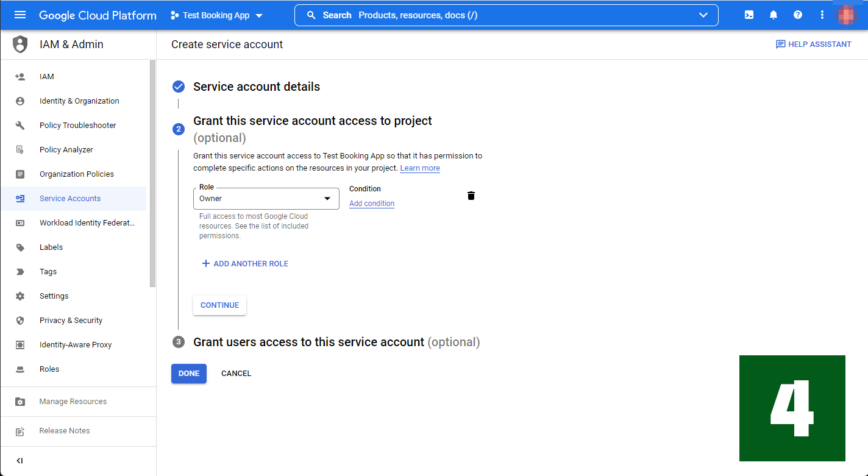Click the Identity & Organization icon
Image resolution: width=868 pixels, height=476 pixels.
point(20,101)
